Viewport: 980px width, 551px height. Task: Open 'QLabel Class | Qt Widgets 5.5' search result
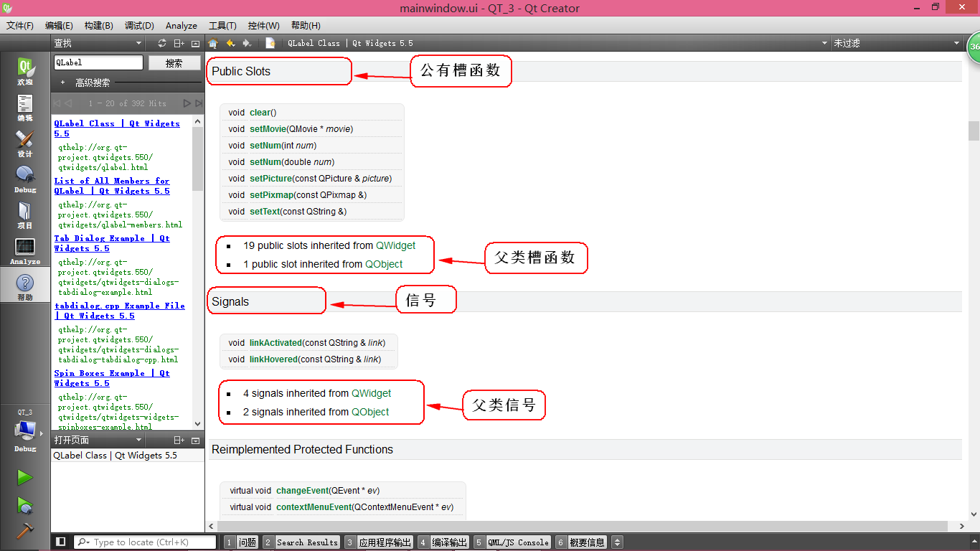[117, 128]
